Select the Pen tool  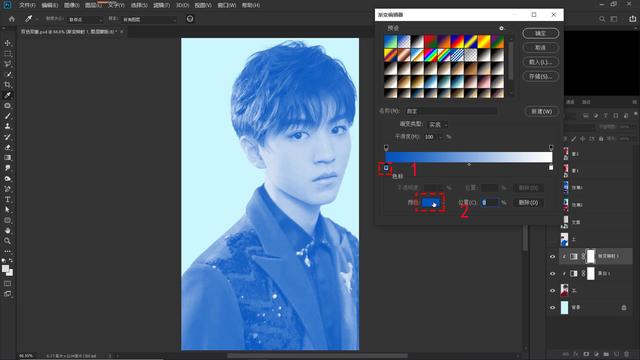pyautogui.click(x=7, y=189)
